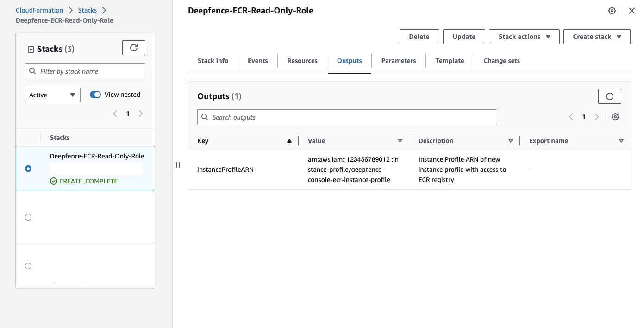Sort outputs by Key column arrow

[289, 141]
